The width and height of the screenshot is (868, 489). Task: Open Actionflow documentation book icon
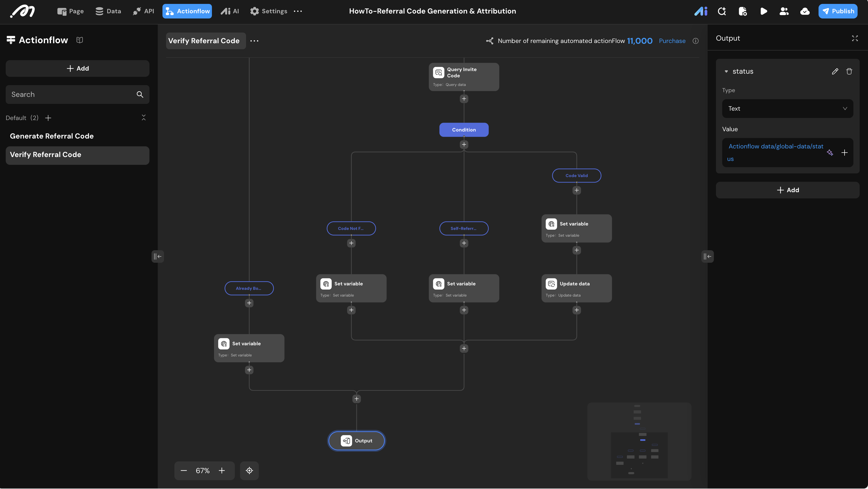pos(79,40)
